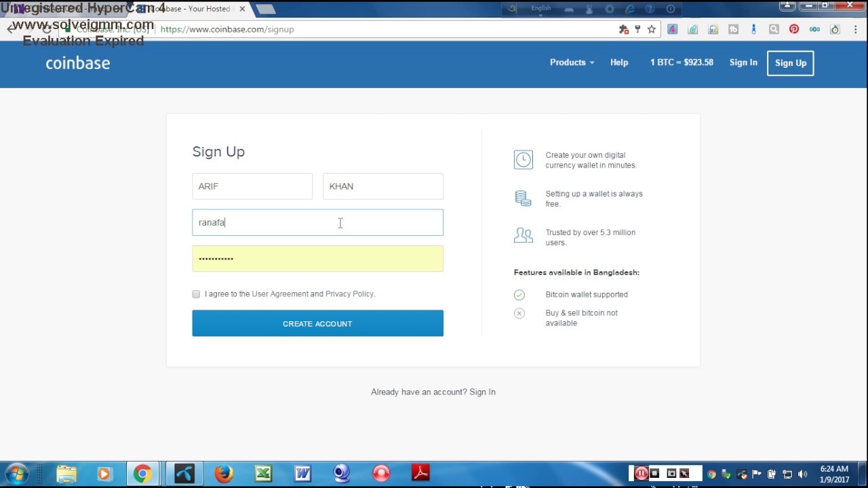Viewport: 868px width, 488px height.
Task: Open the Privacy Policy link
Action: click(349, 294)
